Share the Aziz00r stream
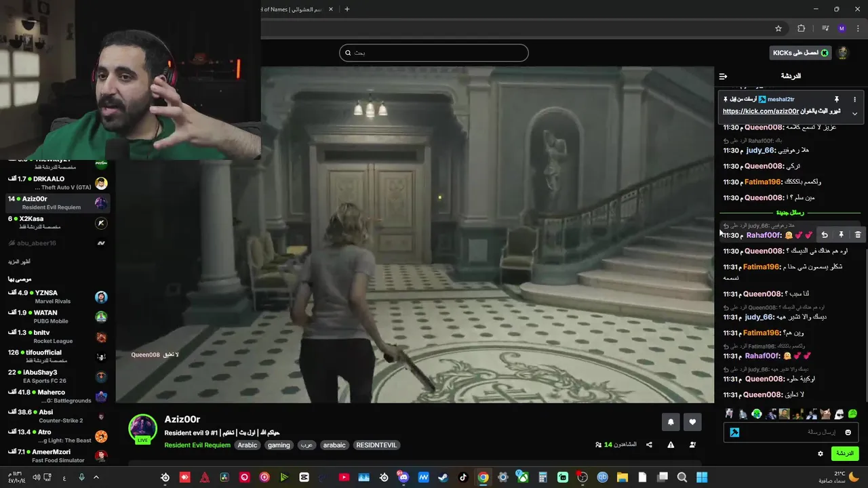Screen dimensions: 868x488 coord(649,445)
